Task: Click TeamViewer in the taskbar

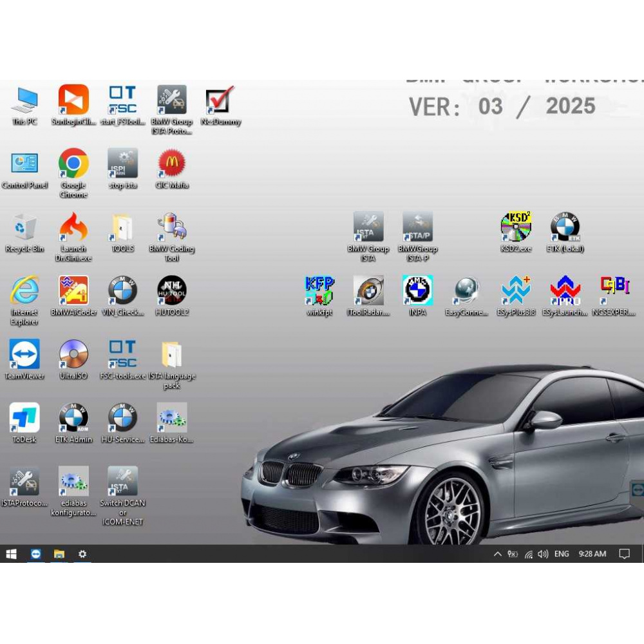Action: 35,554
